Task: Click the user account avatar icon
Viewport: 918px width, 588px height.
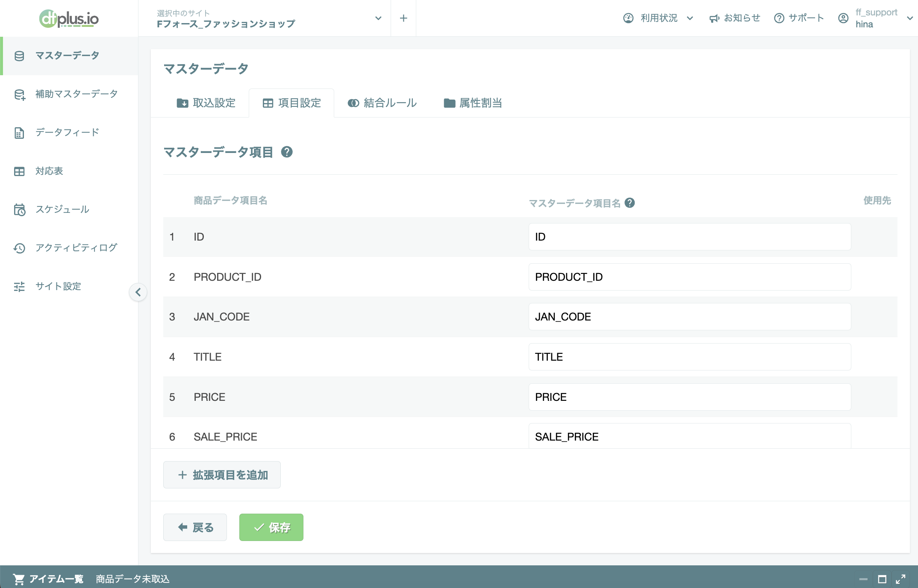Action: [843, 18]
